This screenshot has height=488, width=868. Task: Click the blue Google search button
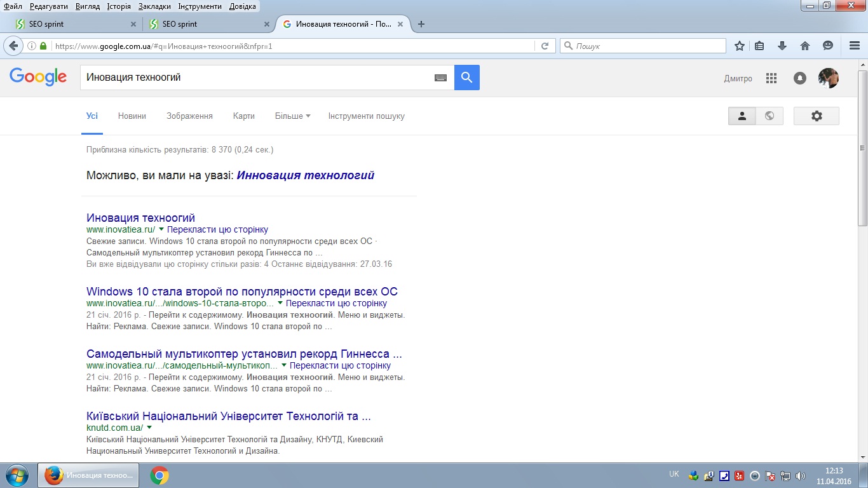467,78
